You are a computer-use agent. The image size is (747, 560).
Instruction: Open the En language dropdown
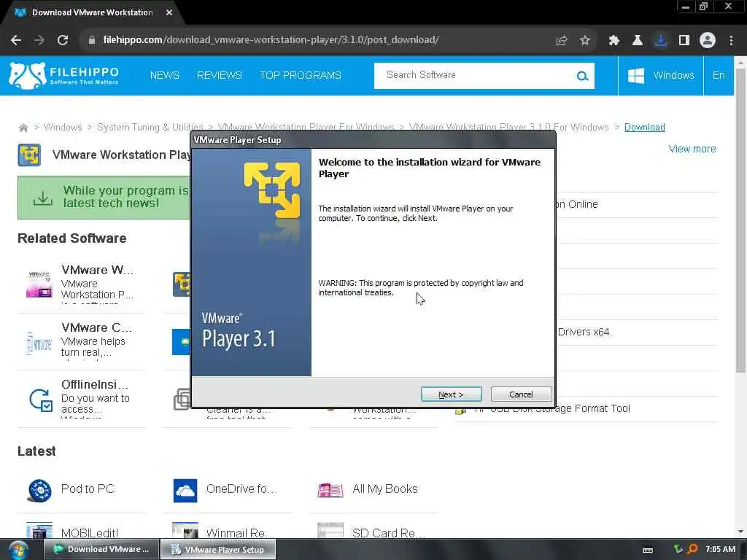pos(719,75)
